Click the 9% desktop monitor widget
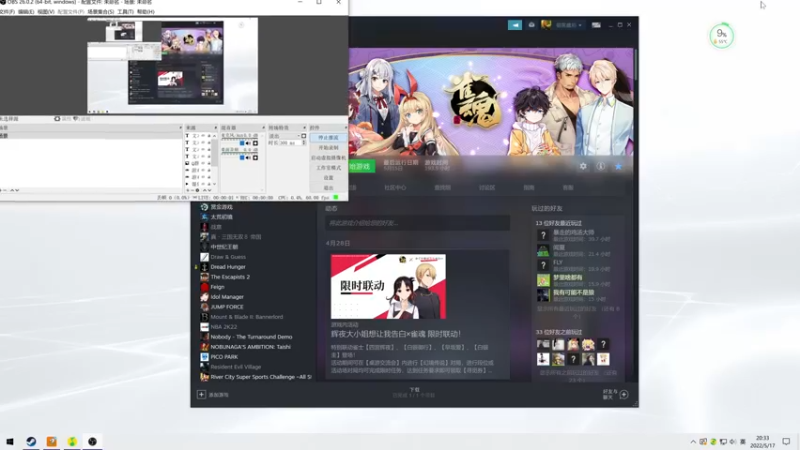The image size is (800, 450). (x=721, y=36)
